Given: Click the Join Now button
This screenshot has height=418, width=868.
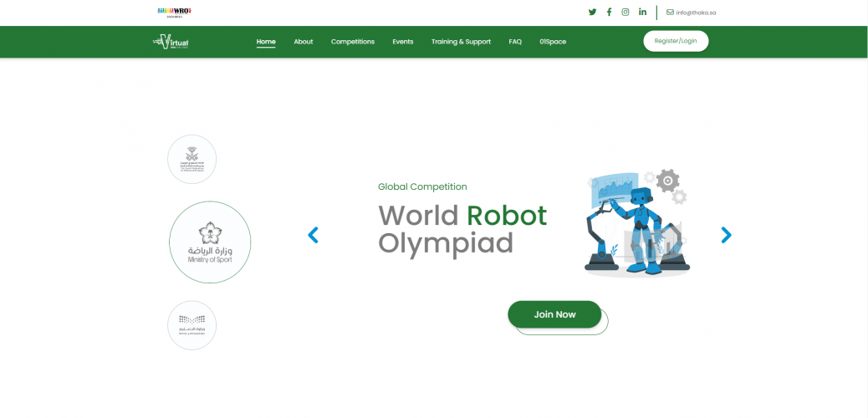Looking at the screenshot, I should pyautogui.click(x=554, y=314).
